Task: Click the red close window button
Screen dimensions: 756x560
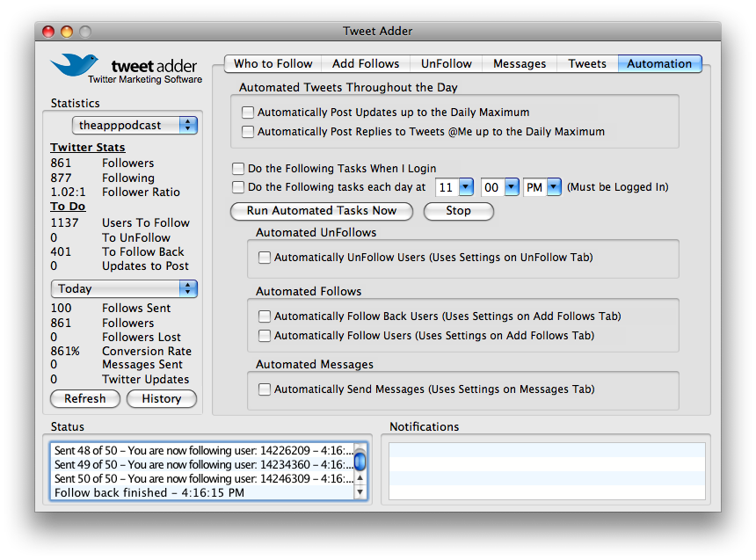Action: [x=48, y=32]
